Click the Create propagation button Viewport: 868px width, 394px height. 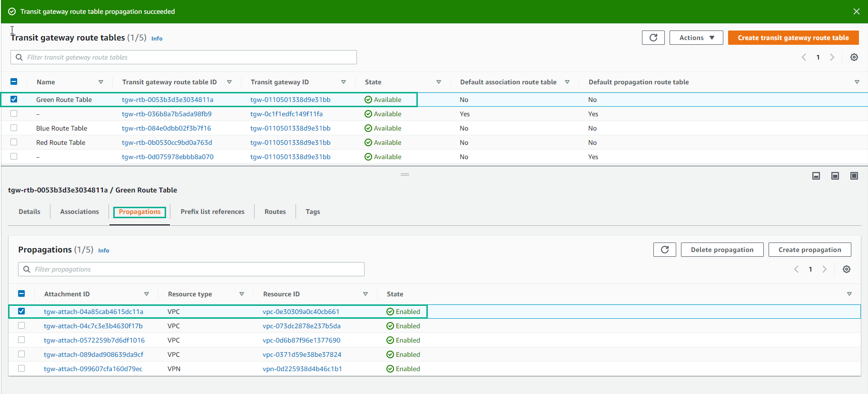[x=809, y=250]
